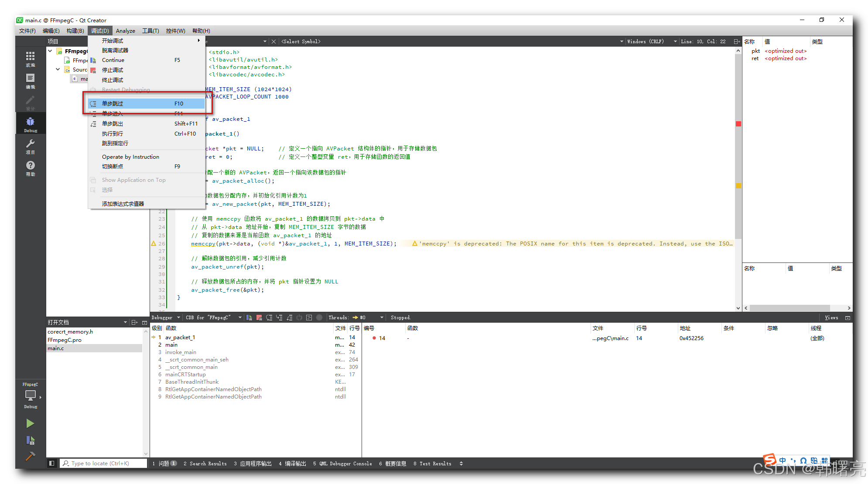The height and width of the screenshot is (484, 868).
Task: Select main frame in stack list
Action: coord(171,345)
